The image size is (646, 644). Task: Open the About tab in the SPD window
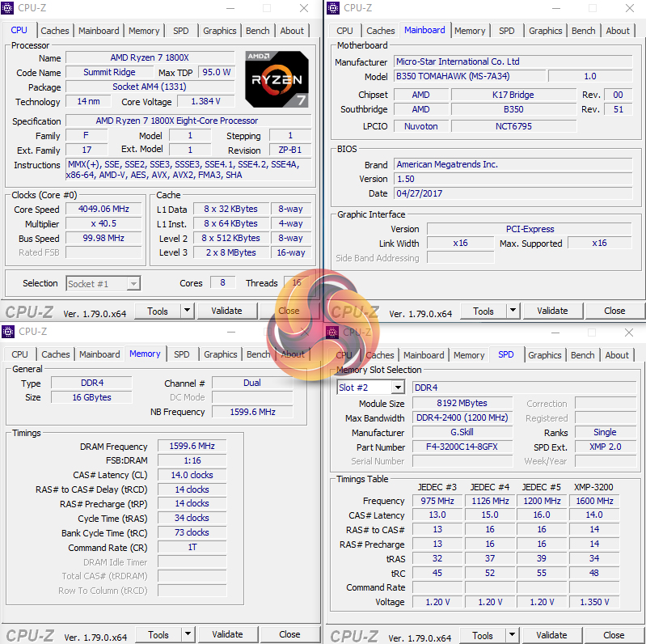617,355
